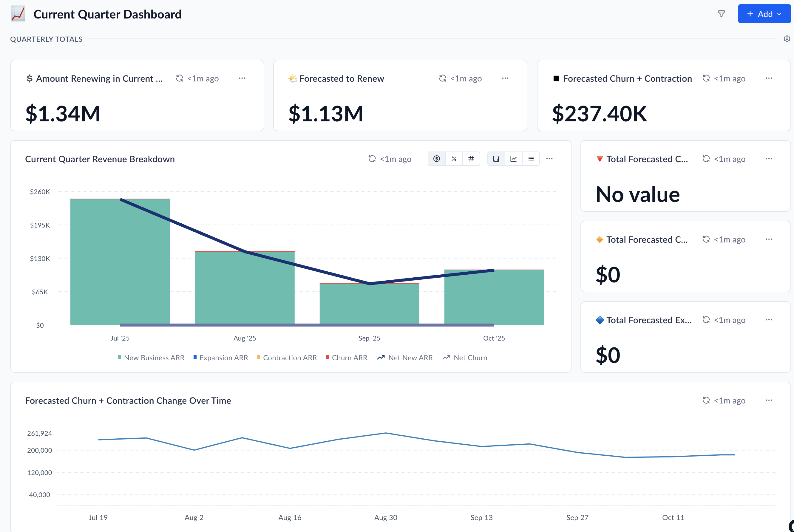Click the dashboard filter funnel icon
Image resolution: width=794 pixels, height=532 pixels.
(722, 14)
